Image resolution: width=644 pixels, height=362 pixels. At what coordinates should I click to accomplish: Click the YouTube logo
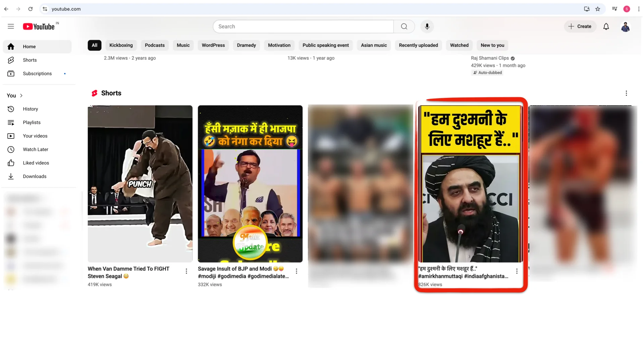click(39, 26)
